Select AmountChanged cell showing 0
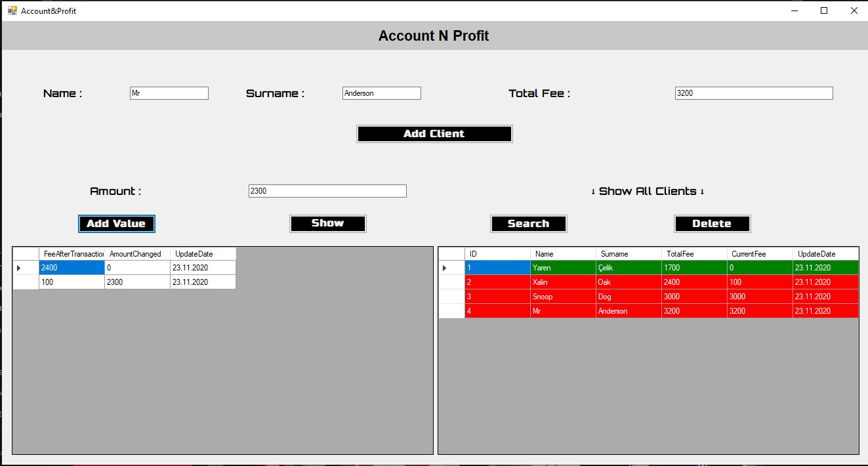 click(137, 268)
